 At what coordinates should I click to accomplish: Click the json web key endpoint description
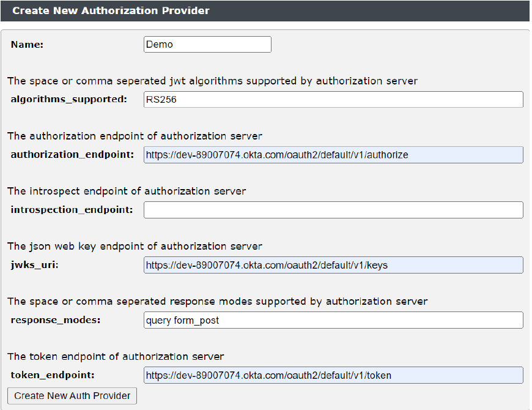(x=135, y=246)
